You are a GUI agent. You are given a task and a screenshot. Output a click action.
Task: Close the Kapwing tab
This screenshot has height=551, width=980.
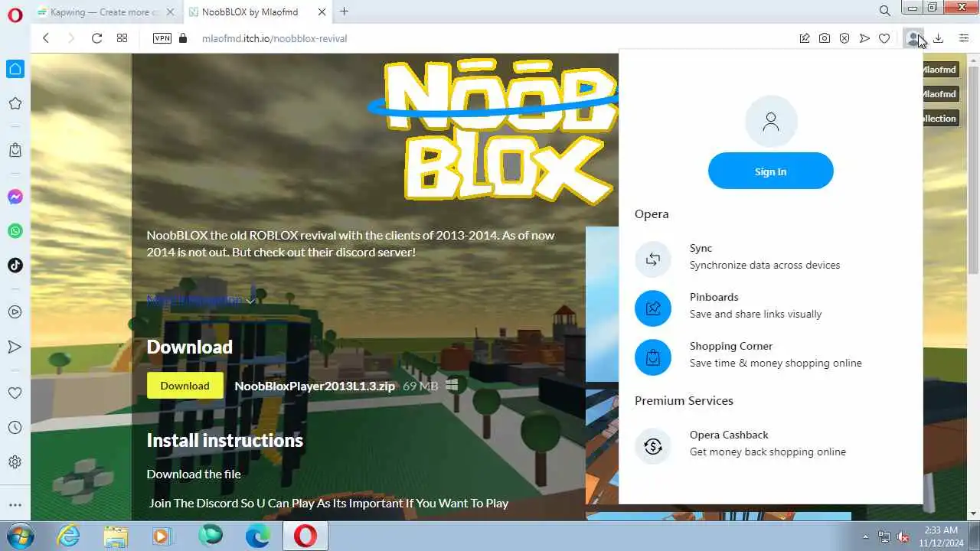click(171, 12)
